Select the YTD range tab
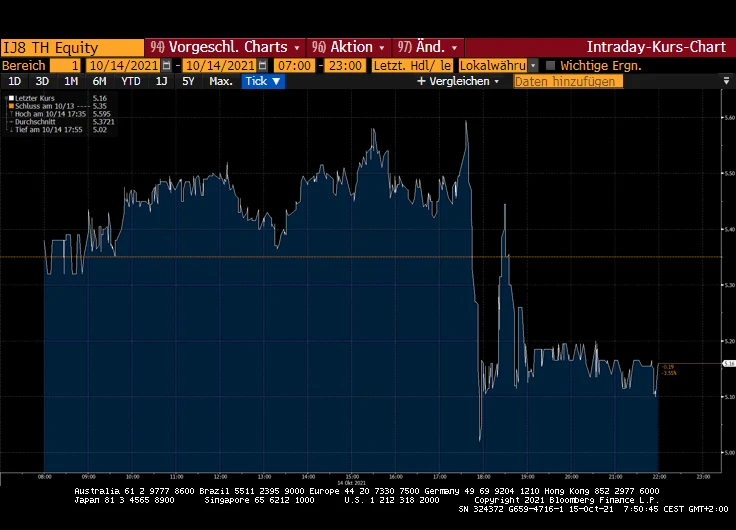The width and height of the screenshot is (736, 530). pyautogui.click(x=131, y=81)
